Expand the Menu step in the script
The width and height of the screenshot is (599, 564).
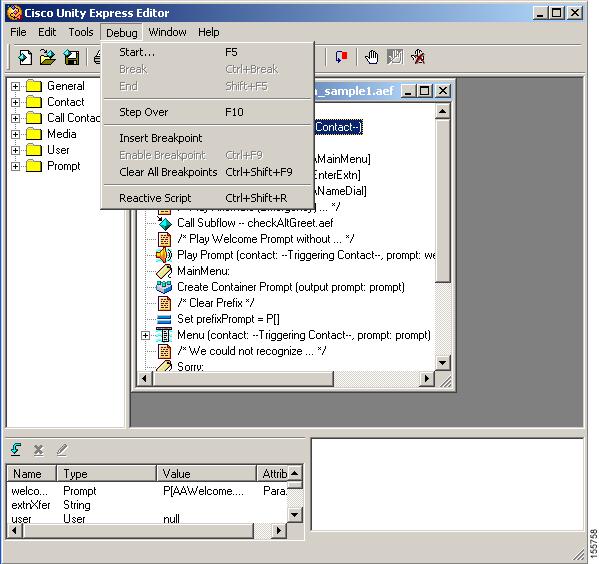[x=145, y=335]
